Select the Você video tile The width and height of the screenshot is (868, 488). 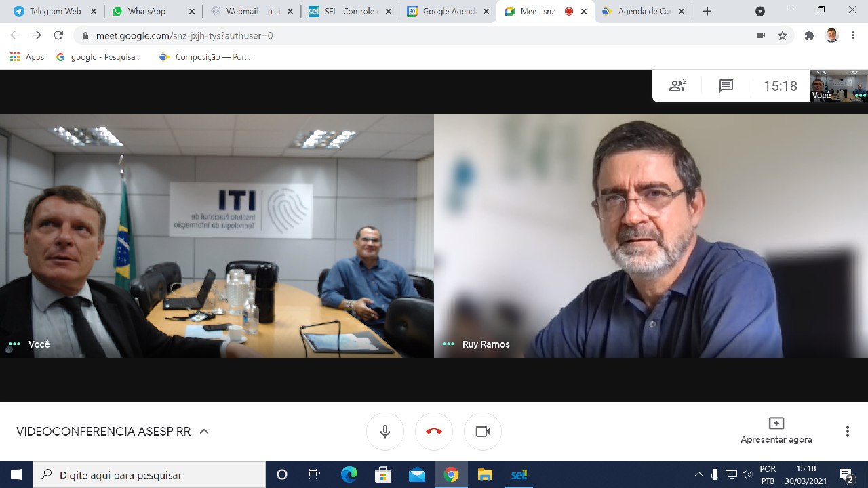tap(217, 236)
